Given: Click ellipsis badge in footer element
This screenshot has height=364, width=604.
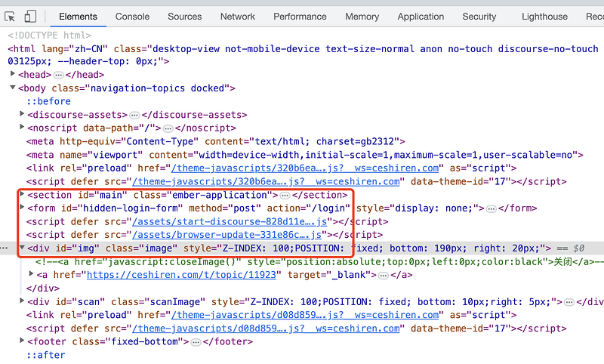Looking at the screenshot, I should 196,342.
